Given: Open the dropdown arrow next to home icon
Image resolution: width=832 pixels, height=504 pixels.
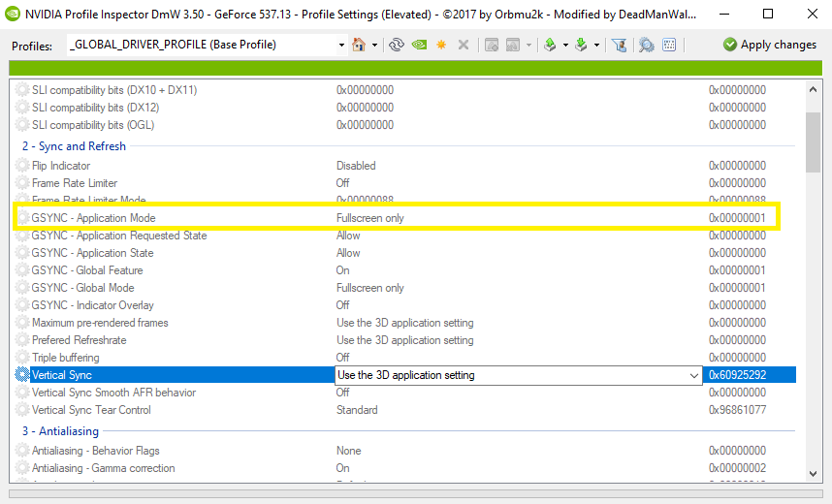Looking at the screenshot, I should pyautogui.click(x=373, y=45).
